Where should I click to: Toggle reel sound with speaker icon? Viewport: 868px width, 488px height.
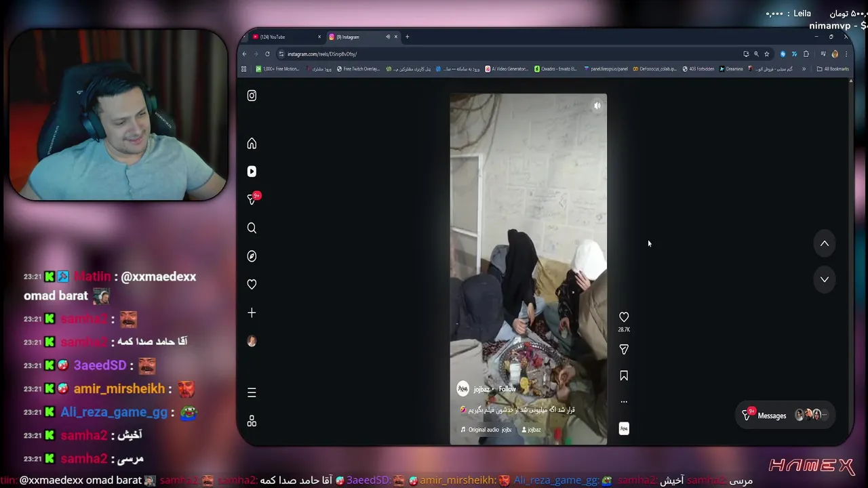tap(597, 106)
